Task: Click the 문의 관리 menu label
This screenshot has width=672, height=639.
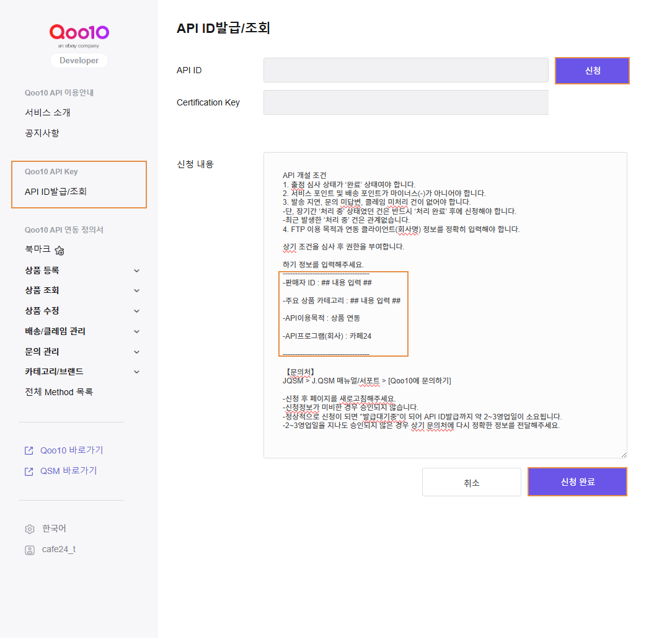Action: pyautogui.click(x=42, y=352)
